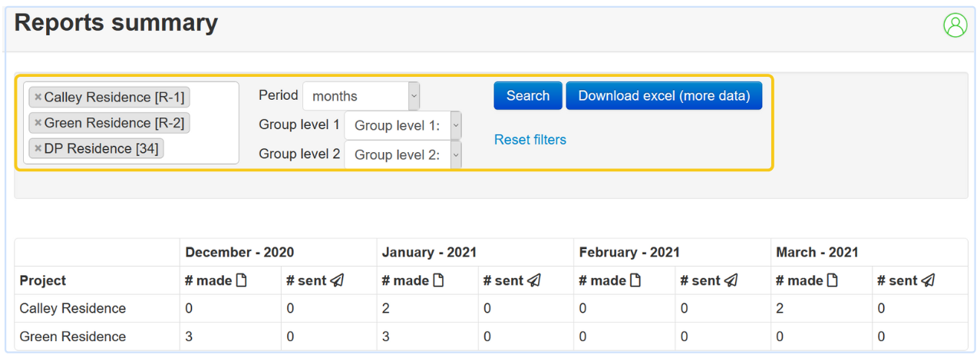Open the user profile icon
Image resolution: width=980 pixels, height=358 pixels.
click(955, 25)
